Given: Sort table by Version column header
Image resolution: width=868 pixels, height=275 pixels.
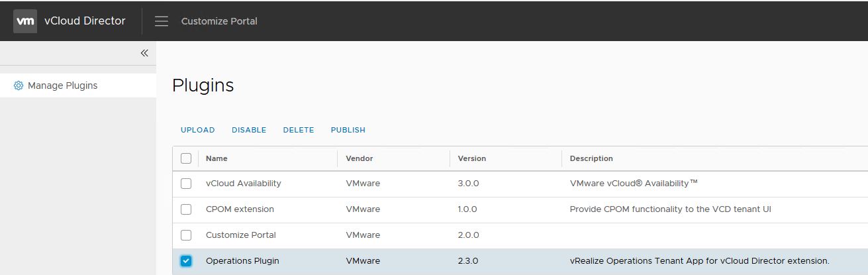Looking at the screenshot, I should 471,158.
